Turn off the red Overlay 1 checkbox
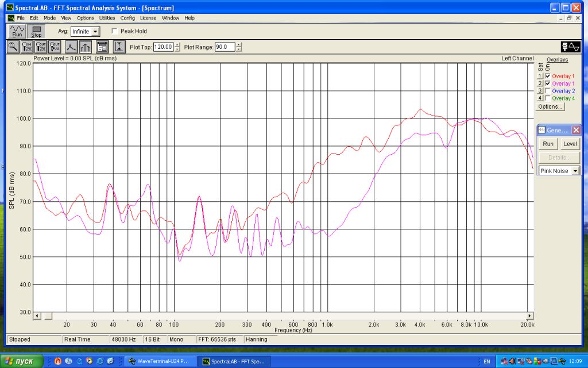 click(x=547, y=76)
